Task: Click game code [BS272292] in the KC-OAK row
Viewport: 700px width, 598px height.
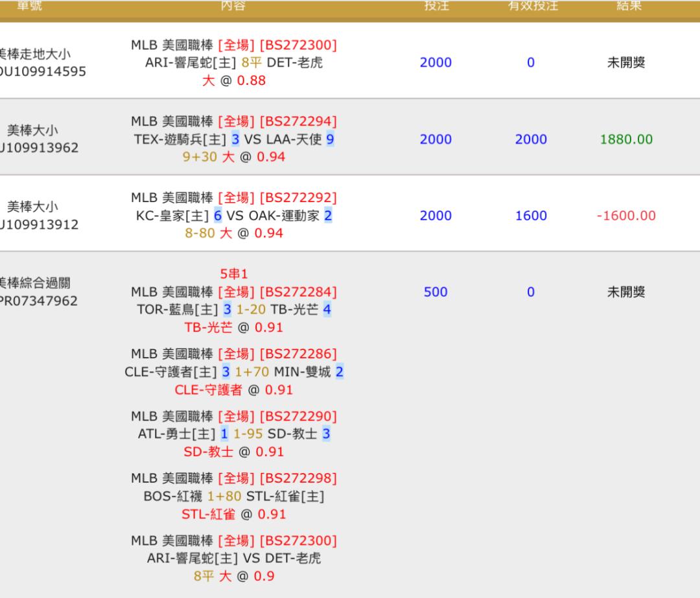Action: coord(298,198)
